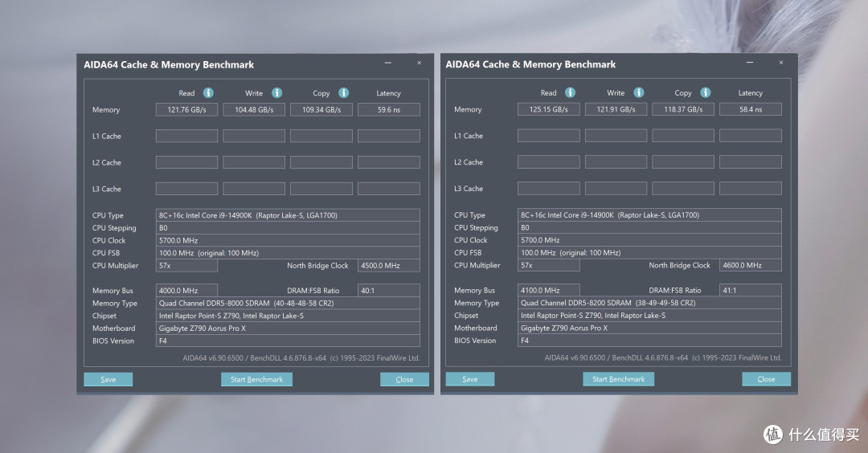Click Close button in right window
The width and height of the screenshot is (868, 453).
click(x=766, y=379)
